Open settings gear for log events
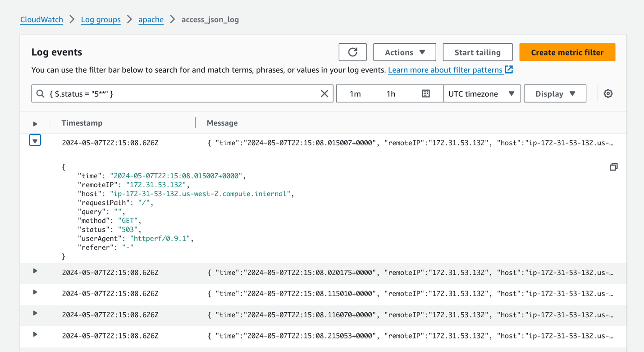The image size is (644, 352). tap(608, 93)
